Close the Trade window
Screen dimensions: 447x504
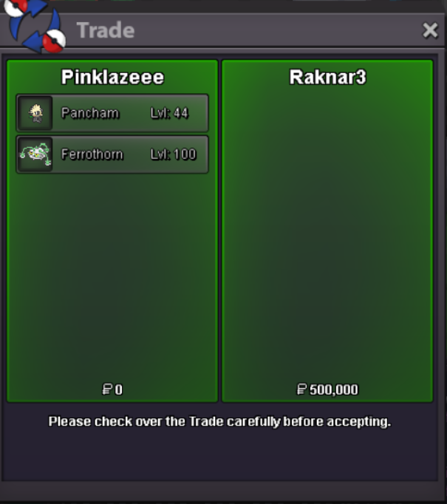click(x=430, y=30)
